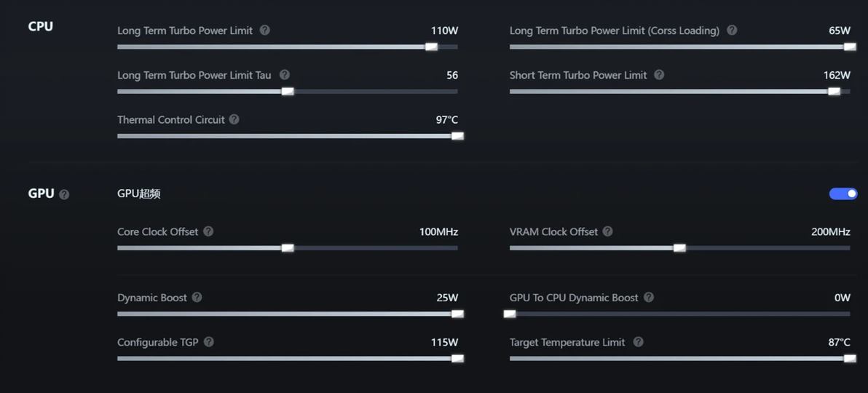Screen dimensions: 868x393
Task: Click Thermal Control Circuit help icon
Action: (x=234, y=119)
